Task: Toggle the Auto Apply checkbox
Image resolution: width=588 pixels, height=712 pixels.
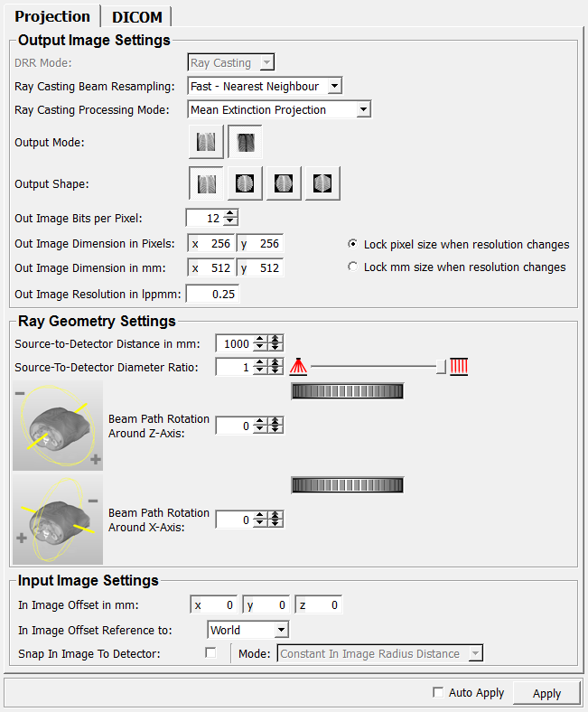Action: tap(438, 693)
